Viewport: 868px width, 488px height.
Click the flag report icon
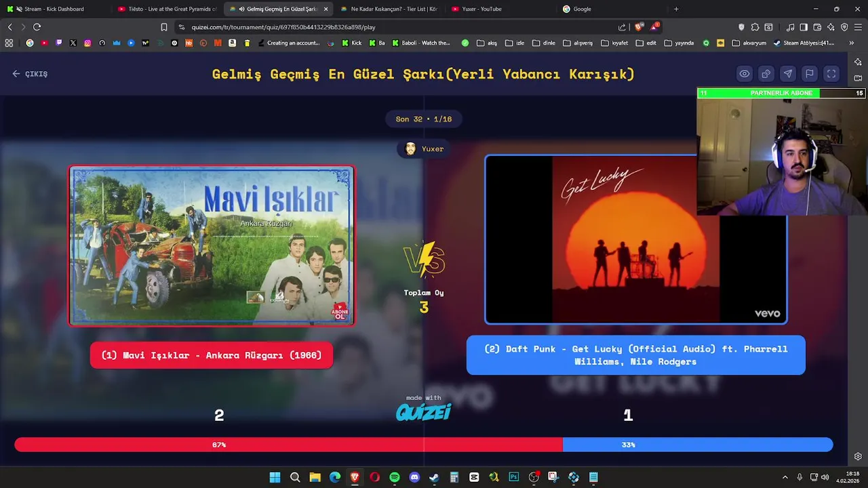[x=810, y=74]
